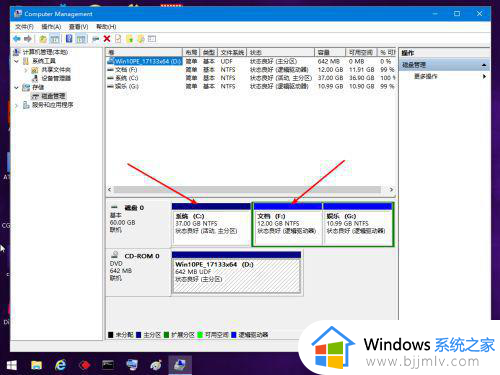
Task: Click the volume list's left scroll arrow
Action: [x=110, y=190]
